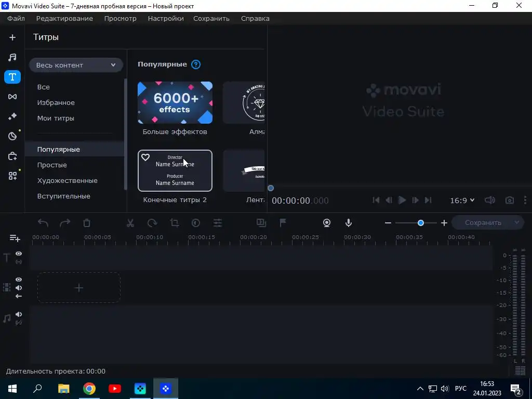Click the timeline zoom slider handle

421,223
